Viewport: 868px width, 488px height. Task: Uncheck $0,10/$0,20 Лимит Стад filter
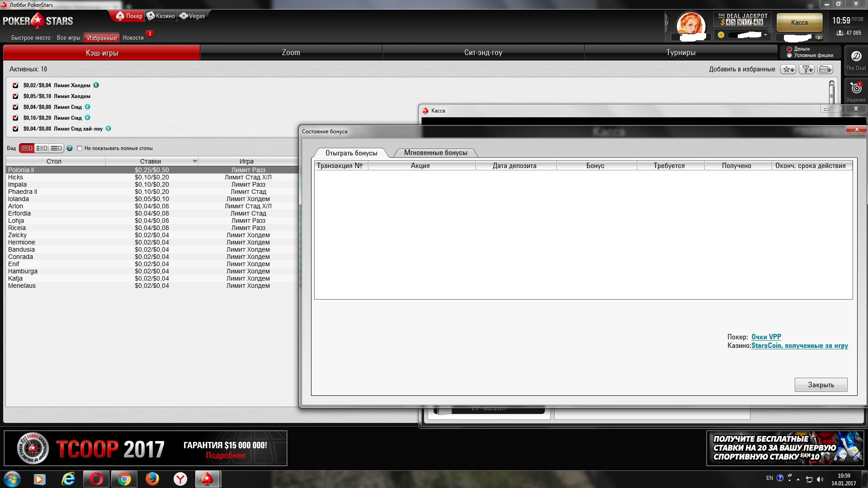tap(15, 118)
